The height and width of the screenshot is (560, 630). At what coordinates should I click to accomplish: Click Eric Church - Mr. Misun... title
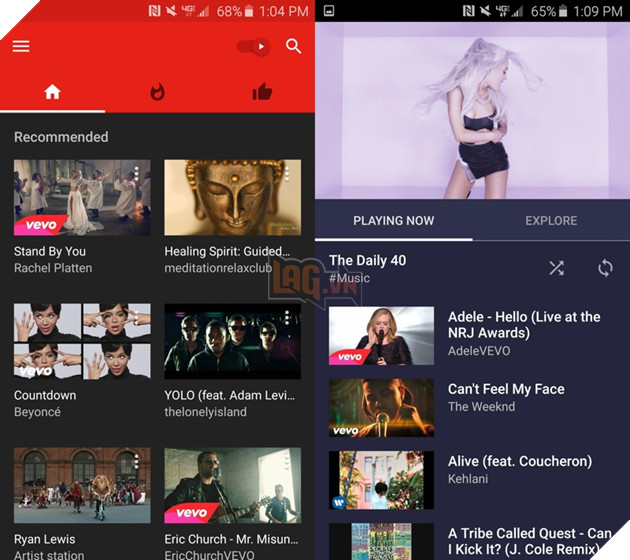click(231, 539)
